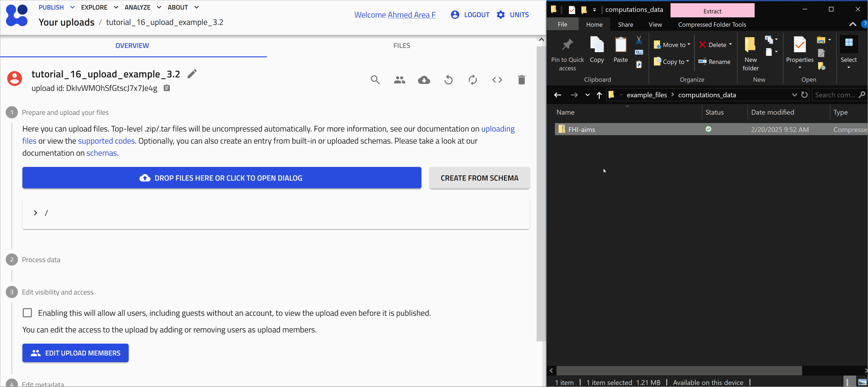View upload raw data code icon
Viewport: 868px width, 387px height.
(497, 80)
